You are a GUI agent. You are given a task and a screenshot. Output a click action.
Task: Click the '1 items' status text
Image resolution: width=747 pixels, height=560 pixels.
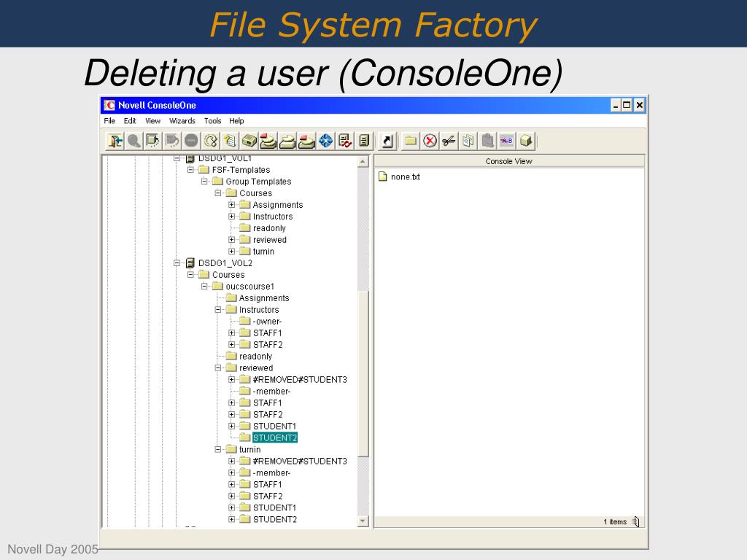click(x=615, y=522)
